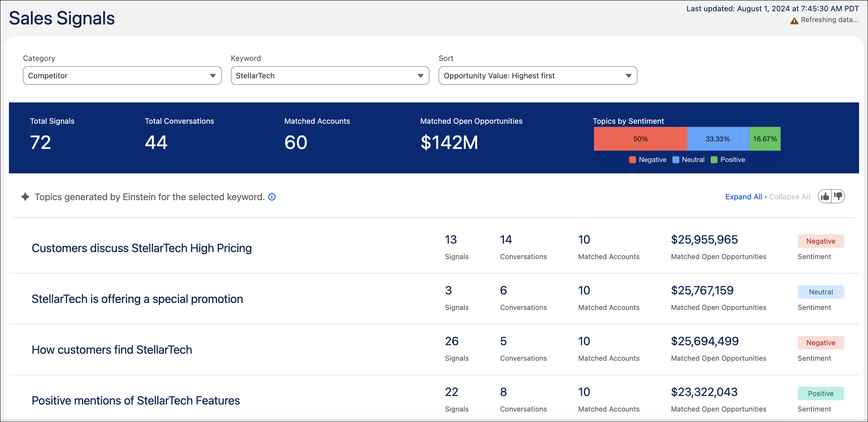
Task: Click the Total Signals value 72
Action: (x=41, y=142)
